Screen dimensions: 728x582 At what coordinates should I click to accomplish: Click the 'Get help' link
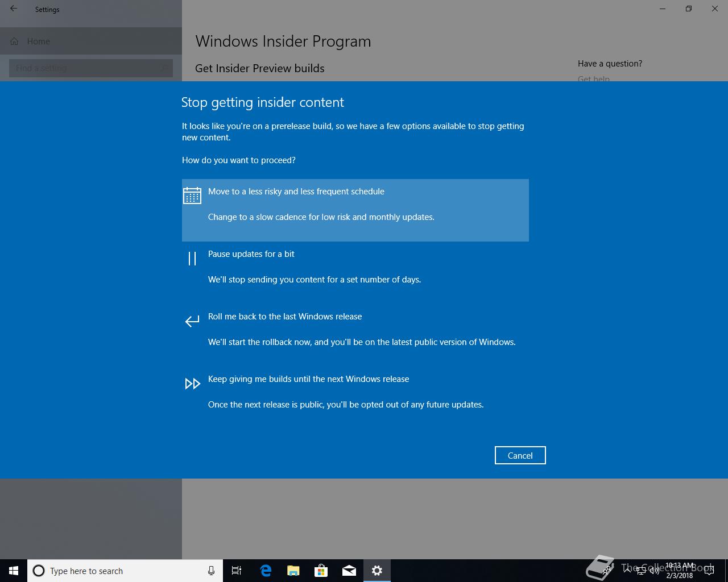(x=594, y=78)
